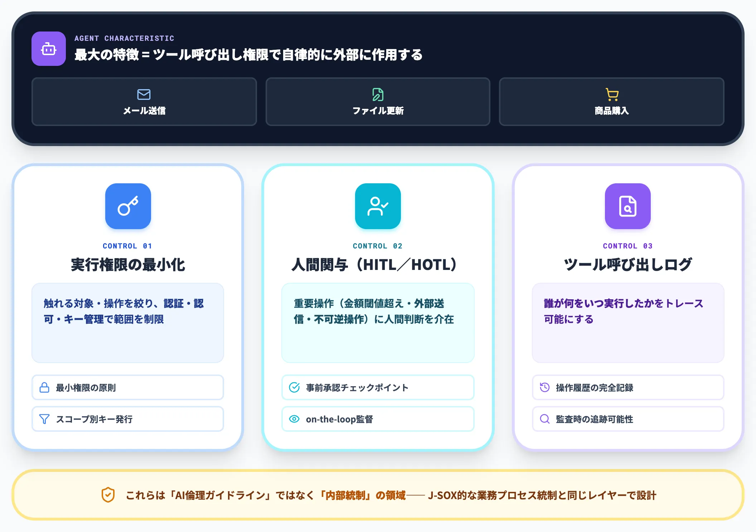This screenshot has width=756, height=532.
Task: Select the ファイル更新 card
Action: coord(378,102)
